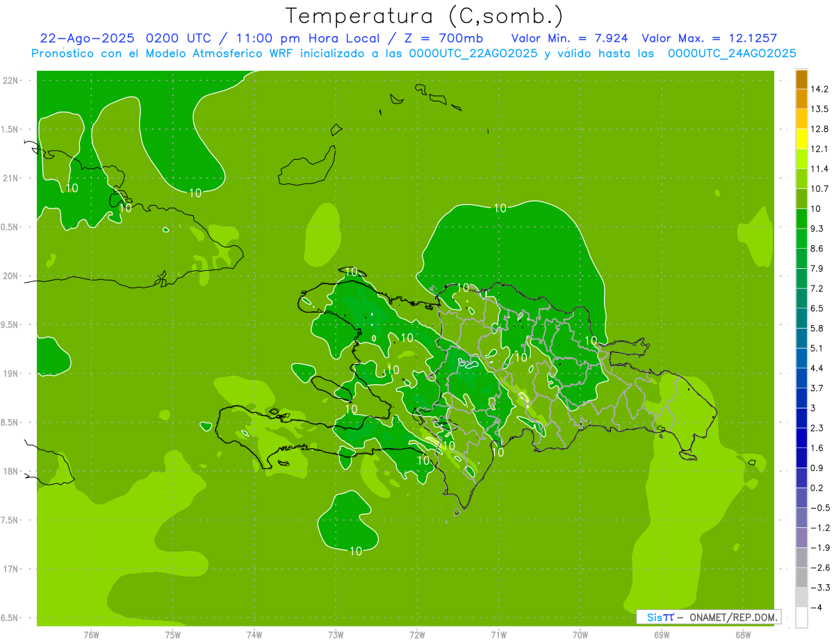Select the blue swatch between 3.7 and 4.4
The width and height of the screenshot is (834, 644).
[801, 379]
